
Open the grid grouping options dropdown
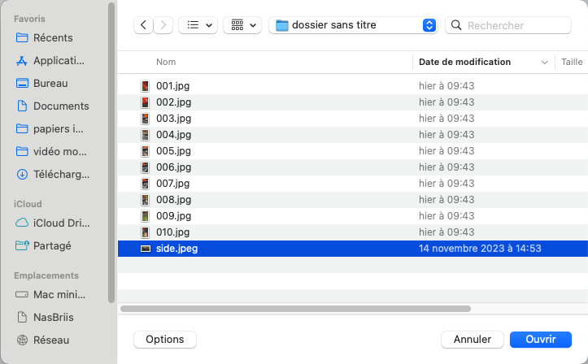click(x=242, y=25)
